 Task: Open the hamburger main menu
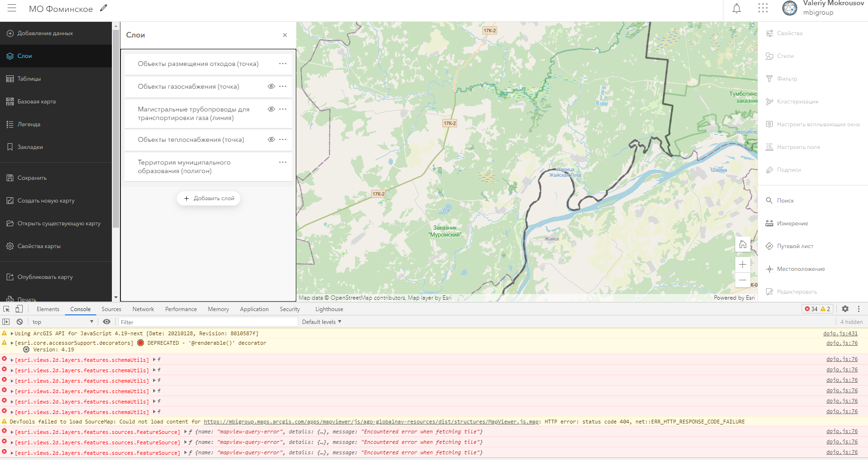12,8
